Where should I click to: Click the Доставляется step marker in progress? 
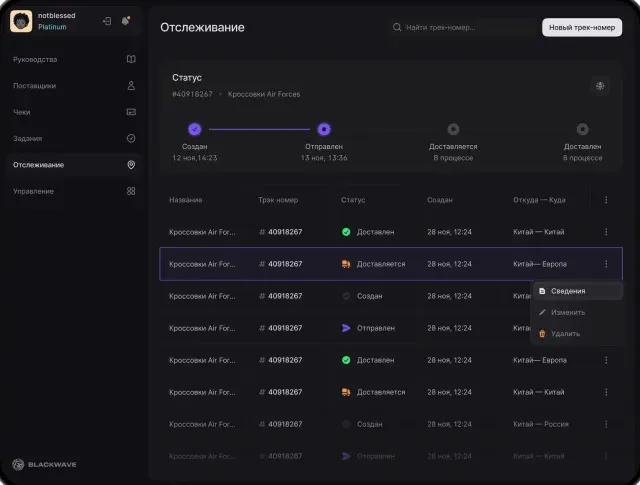[x=453, y=129]
